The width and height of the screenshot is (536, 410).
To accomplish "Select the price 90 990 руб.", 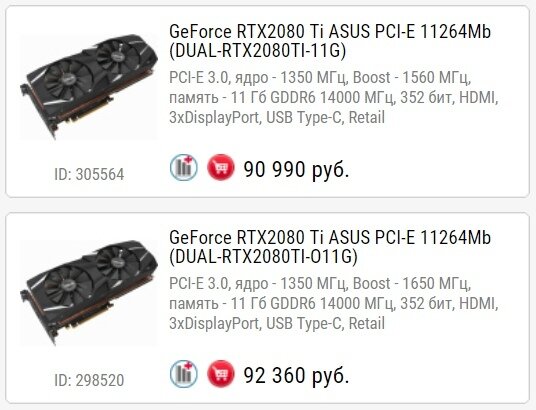I will click(296, 169).
